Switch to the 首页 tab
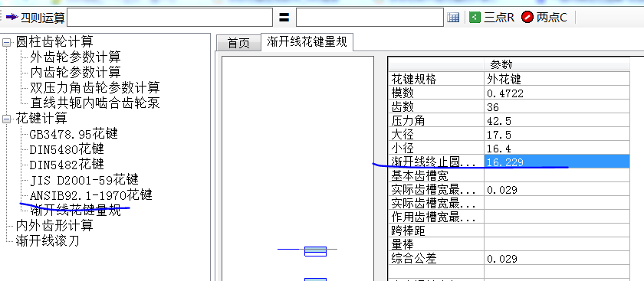 [x=238, y=43]
